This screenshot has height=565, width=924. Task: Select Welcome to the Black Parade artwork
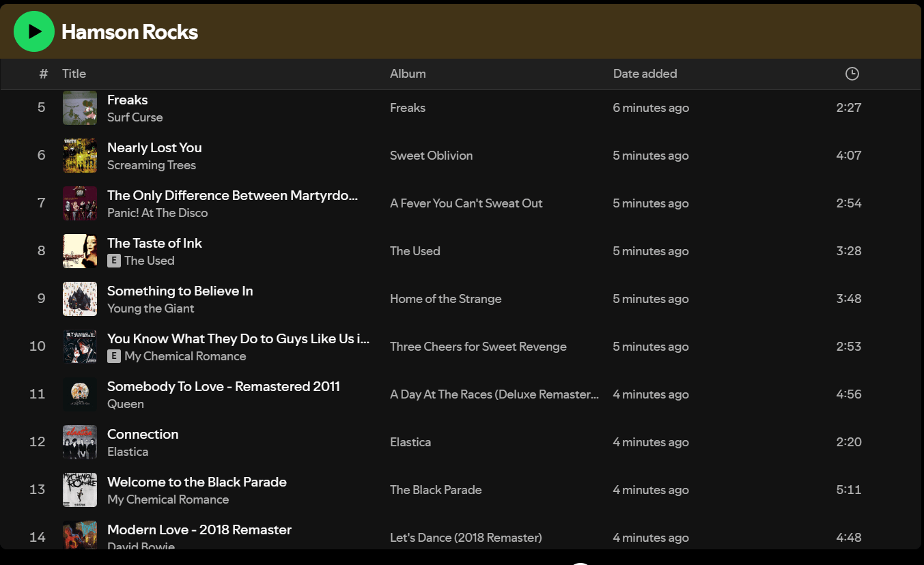[80, 490]
